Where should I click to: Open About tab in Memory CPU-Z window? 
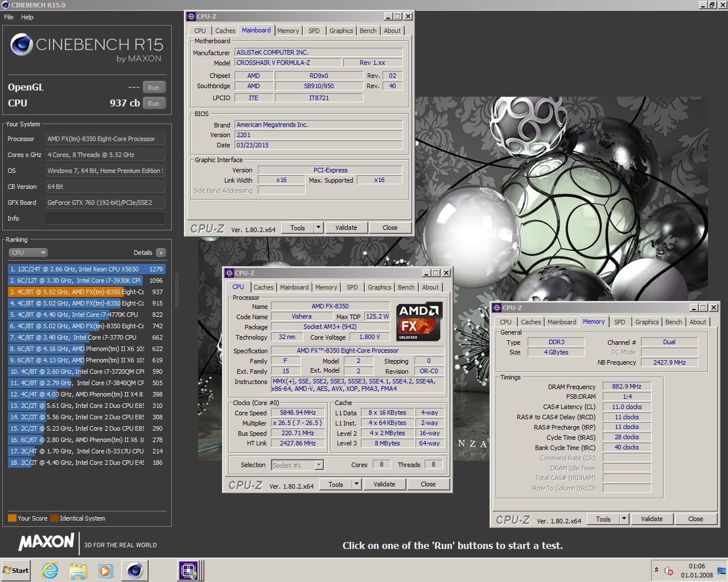(698, 322)
